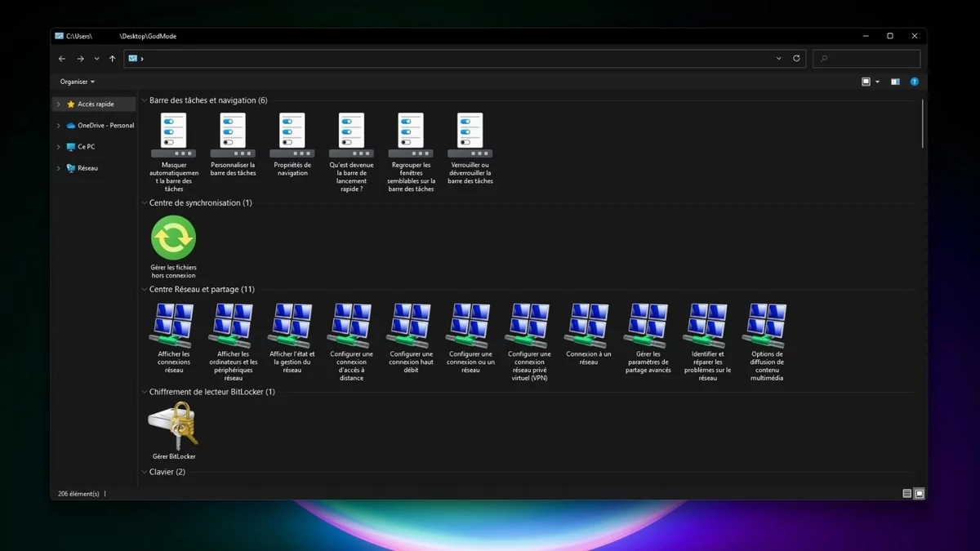Expand the 'Accès rapide' tree node arrow
Image resolution: width=980 pixels, height=551 pixels.
pos(58,104)
